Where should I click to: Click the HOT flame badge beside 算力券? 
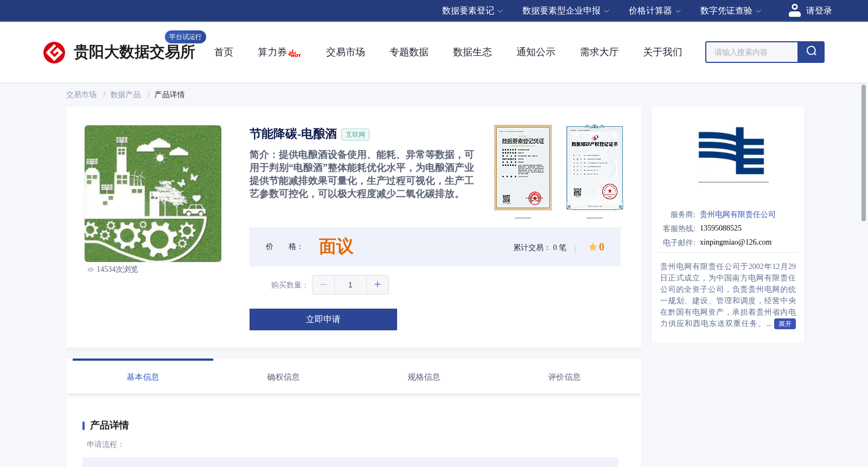(295, 53)
